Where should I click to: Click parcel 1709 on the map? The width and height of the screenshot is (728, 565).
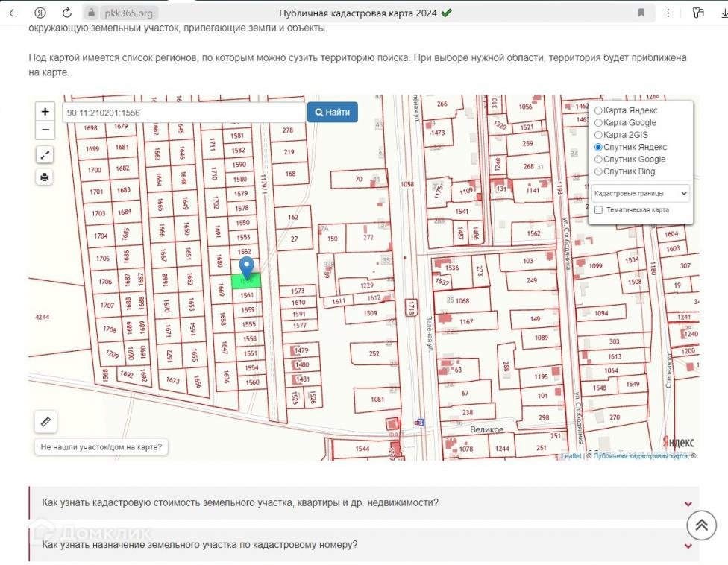tap(112, 354)
